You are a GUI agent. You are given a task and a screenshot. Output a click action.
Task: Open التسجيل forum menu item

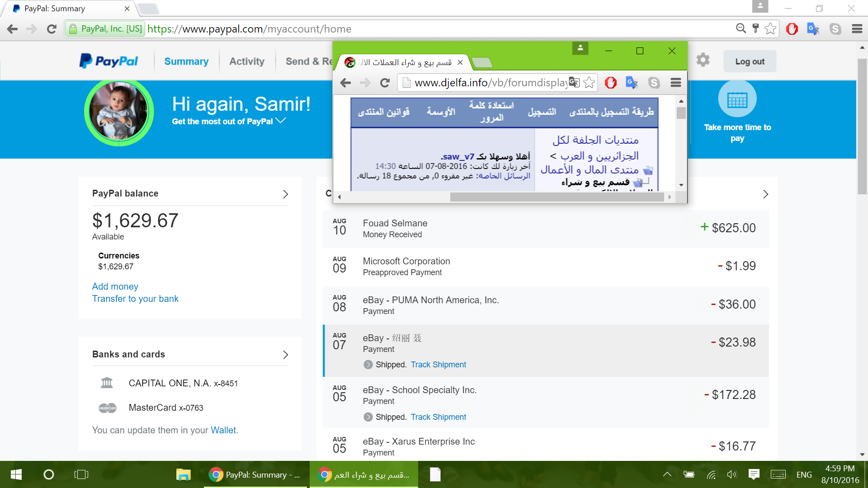pos(542,112)
